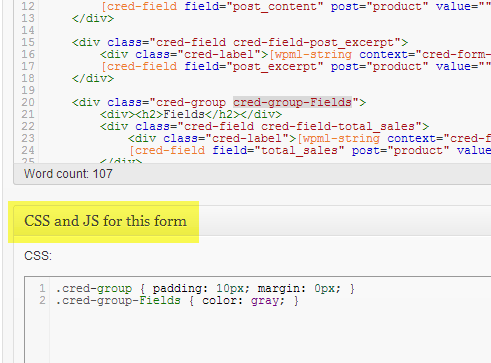Click inside the CSS code editor area

coord(257,319)
